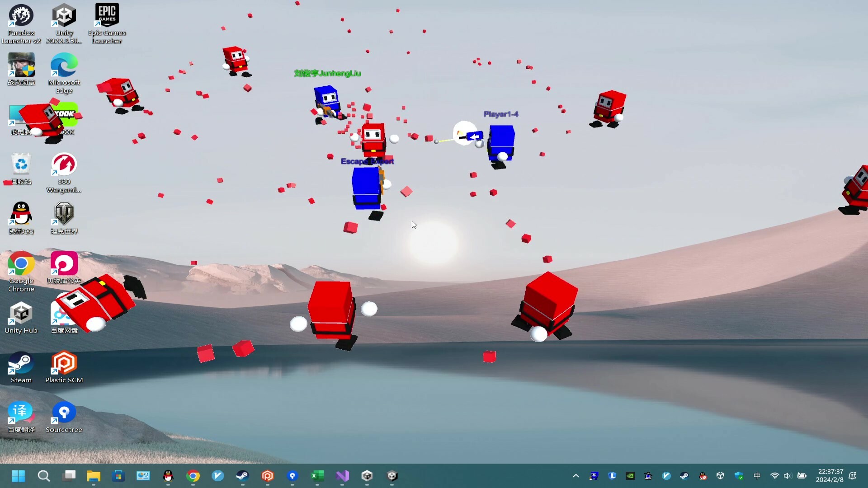Screen dimensions: 868x488
Task: Open QQ from the taskbar
Action: click(168, 476)
